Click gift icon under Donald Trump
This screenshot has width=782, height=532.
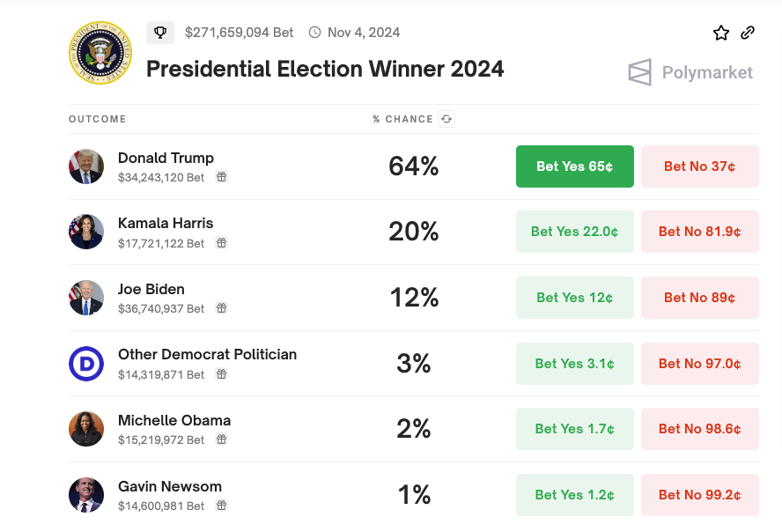point(222,177)
